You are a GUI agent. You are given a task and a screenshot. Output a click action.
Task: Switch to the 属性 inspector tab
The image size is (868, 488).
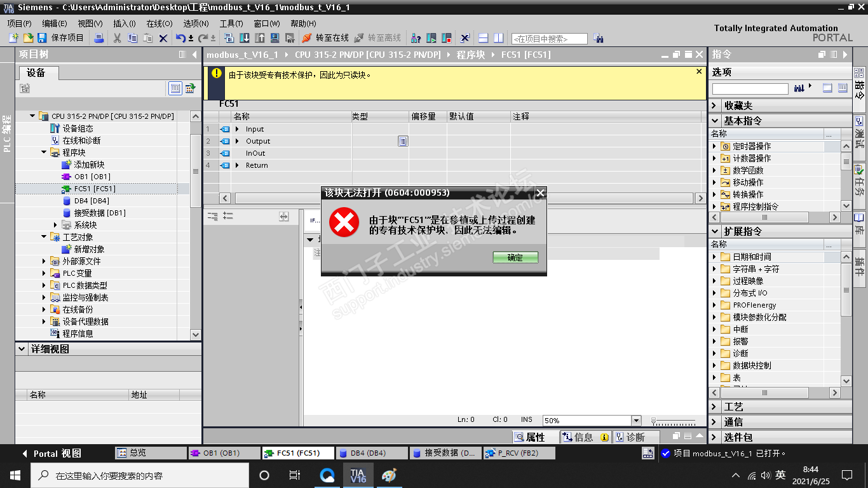click(536, 437)
